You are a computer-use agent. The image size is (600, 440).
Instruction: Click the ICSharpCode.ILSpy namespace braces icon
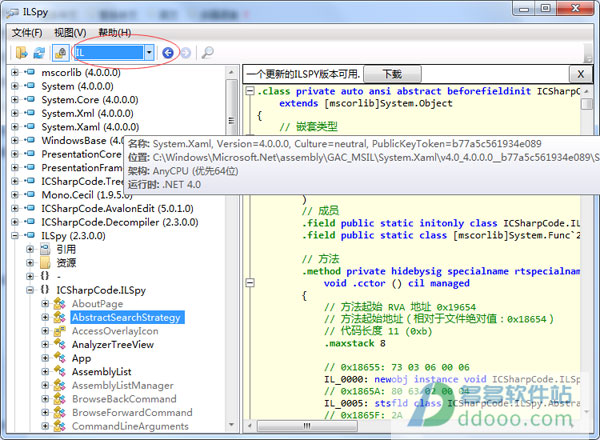point(45,290)
